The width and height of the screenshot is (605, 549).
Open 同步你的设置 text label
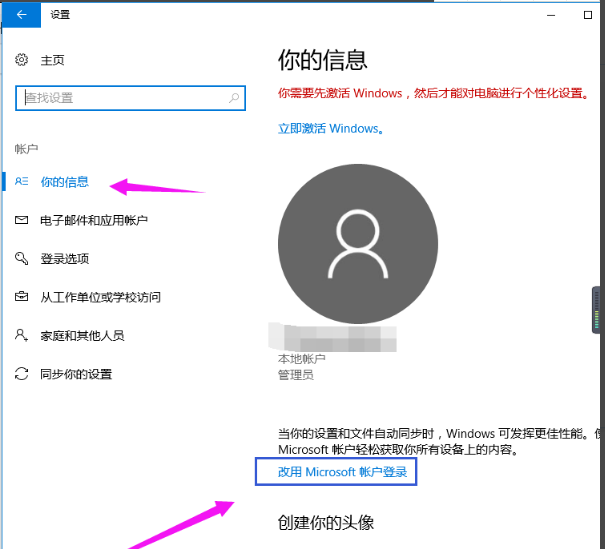click(76, 374)
